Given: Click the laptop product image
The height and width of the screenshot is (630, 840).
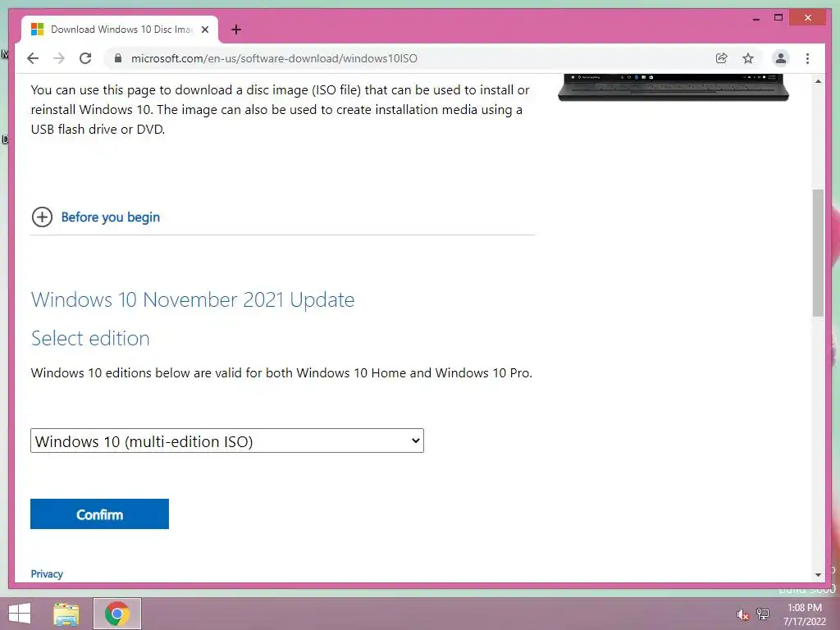Looking at the screenshot, I should coord(673,87).
